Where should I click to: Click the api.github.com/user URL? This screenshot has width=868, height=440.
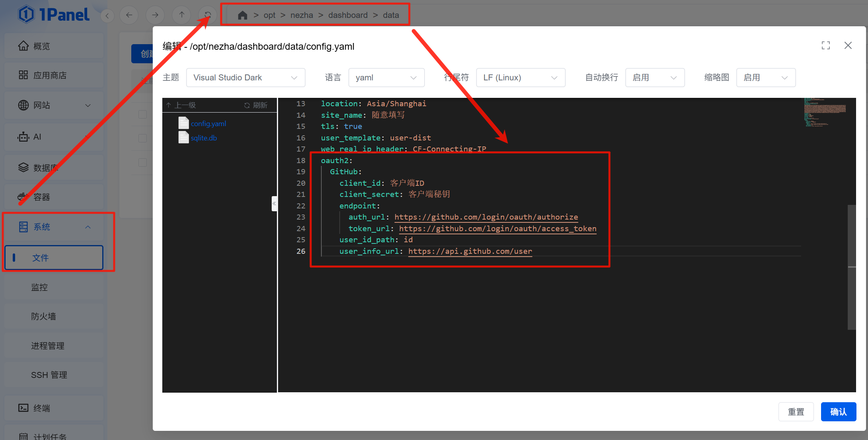point(470,251)
